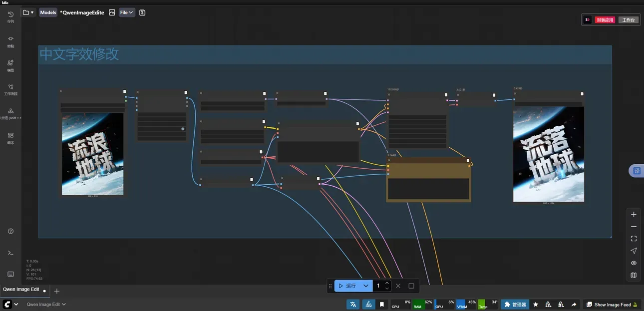The height and width of the screenshot is (311, 644).
Task: Zoom out with the minus canvas control
Action: pyautogui.click(x=634, y=227)
